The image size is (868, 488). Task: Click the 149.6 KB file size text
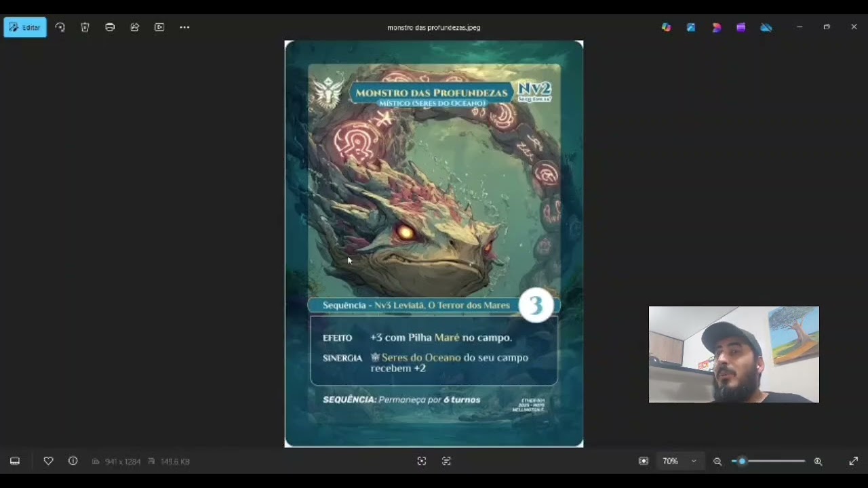click(174, 462)
